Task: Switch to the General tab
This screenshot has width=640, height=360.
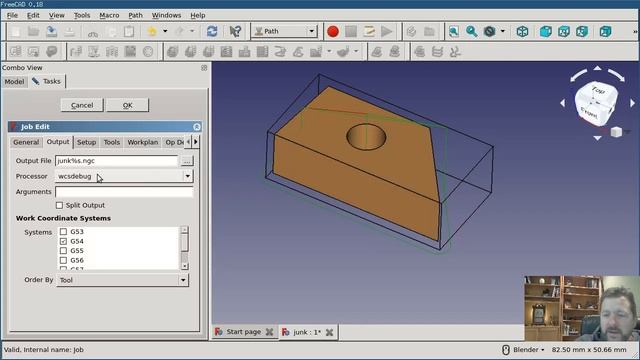Action: (x=26, y=142)
